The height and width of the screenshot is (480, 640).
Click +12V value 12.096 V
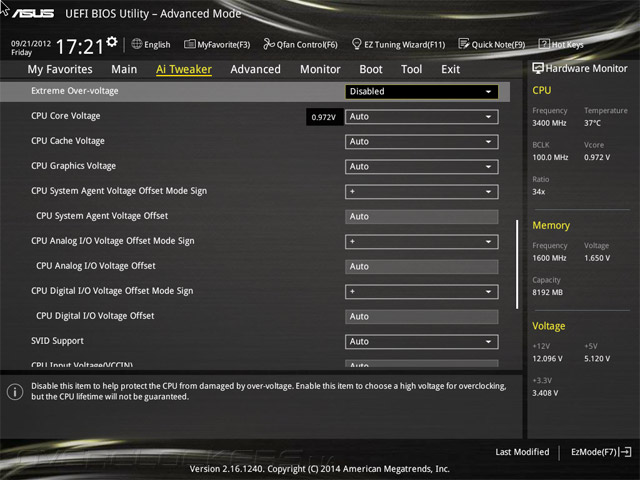click(x=547, y=358)
